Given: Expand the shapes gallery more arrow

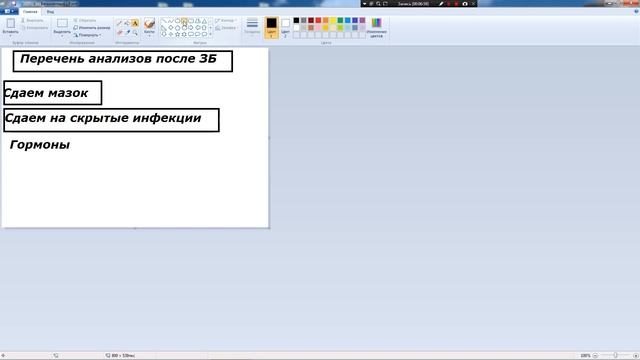Looking at the screenshot, I should click(210, 34).
